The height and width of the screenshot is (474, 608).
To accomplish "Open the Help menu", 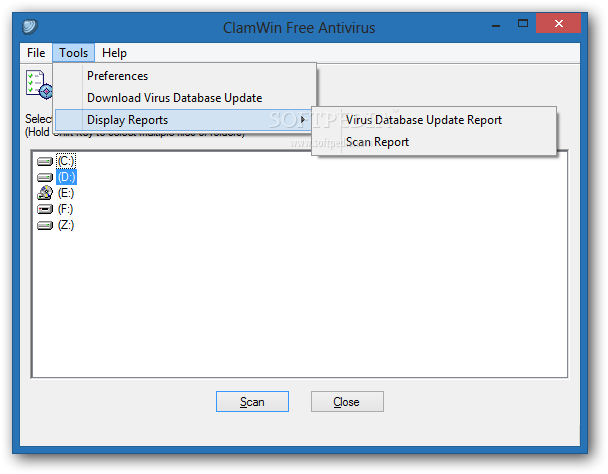I will (114, 53).
